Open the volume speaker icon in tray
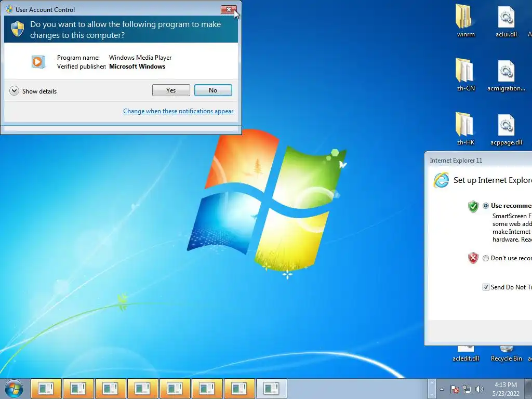The image size is (532, 399). 480,389
